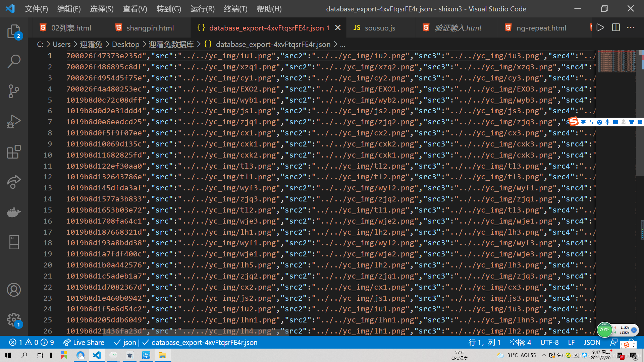Open the Live Share panel in activity bar
The height and width of the screenshot is (362, 644).
14,182
